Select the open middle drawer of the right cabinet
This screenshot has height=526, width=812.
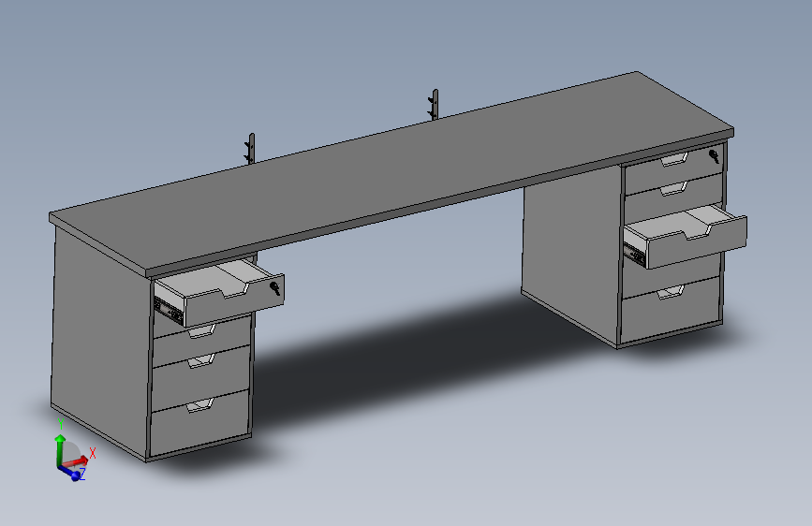pos(687,236)
